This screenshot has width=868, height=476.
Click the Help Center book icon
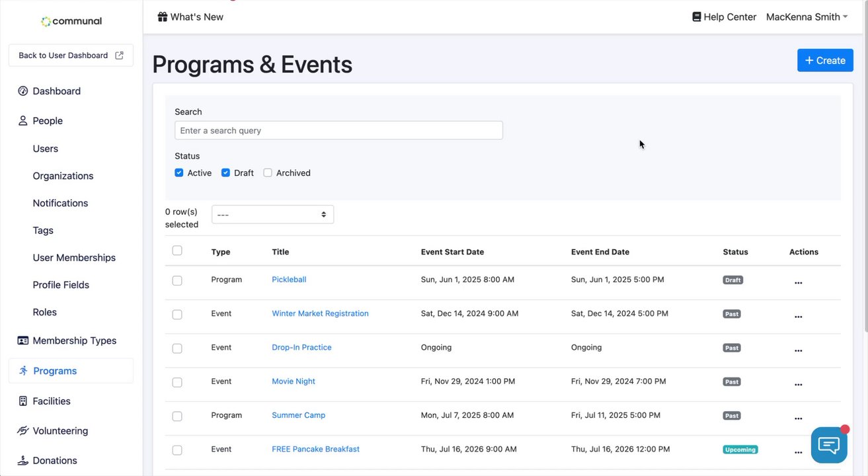point(696,17)
